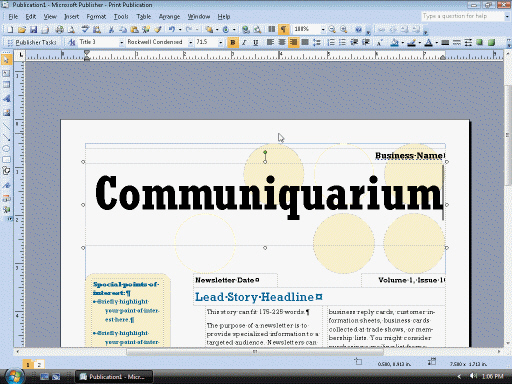Expand the Objects toolbar options chevron
Viewport: 512px width, 384px height.
click(10, 219)
